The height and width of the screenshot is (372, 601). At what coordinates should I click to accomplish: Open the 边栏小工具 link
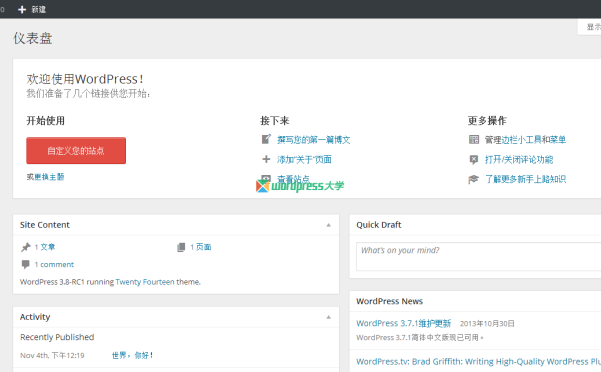coord(521,140)
